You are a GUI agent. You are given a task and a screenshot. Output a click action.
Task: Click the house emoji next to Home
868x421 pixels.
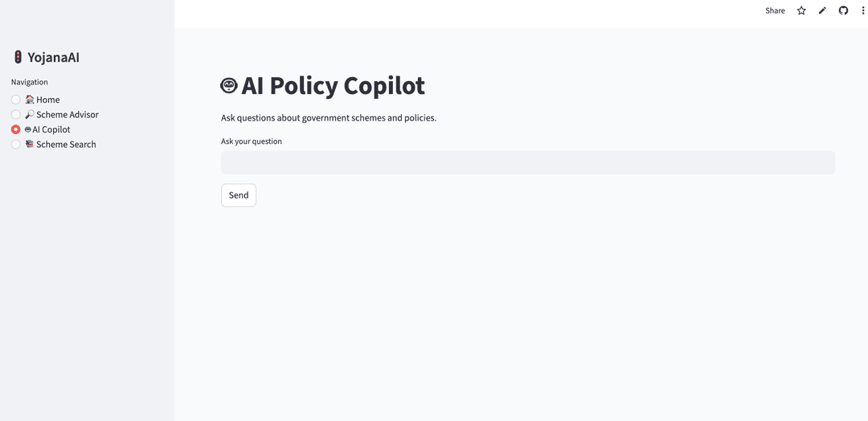30,100
